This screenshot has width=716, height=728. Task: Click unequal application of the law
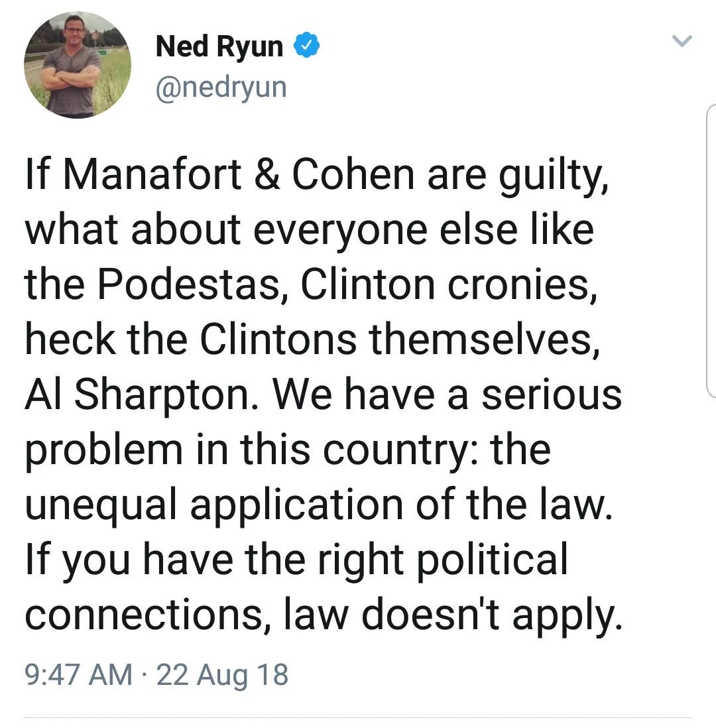[318, 505]
